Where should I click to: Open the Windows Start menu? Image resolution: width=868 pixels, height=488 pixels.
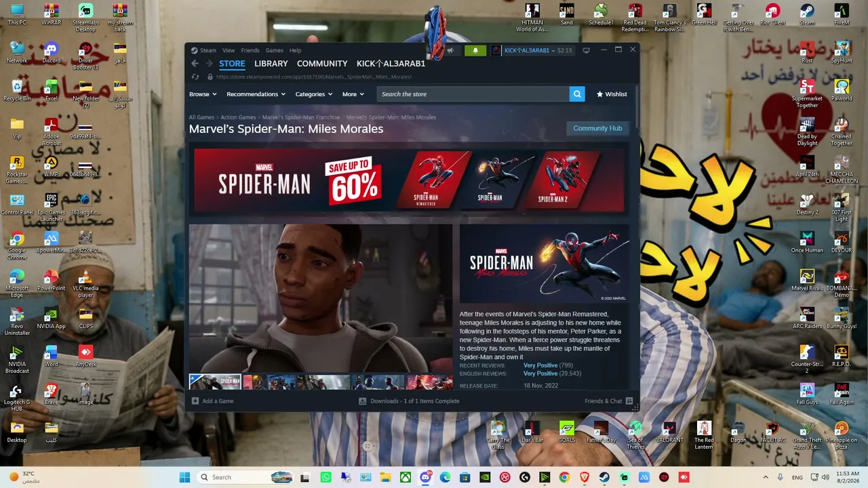coord(184,477)
